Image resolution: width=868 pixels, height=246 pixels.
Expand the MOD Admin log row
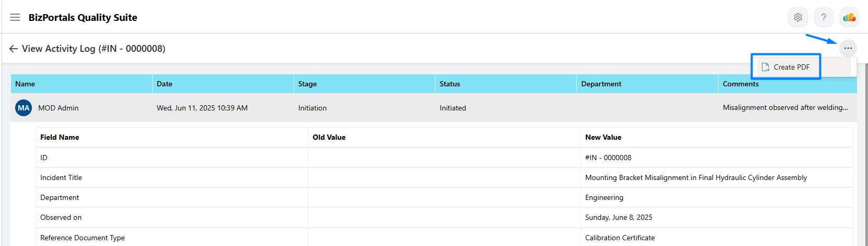click(434, 108)
